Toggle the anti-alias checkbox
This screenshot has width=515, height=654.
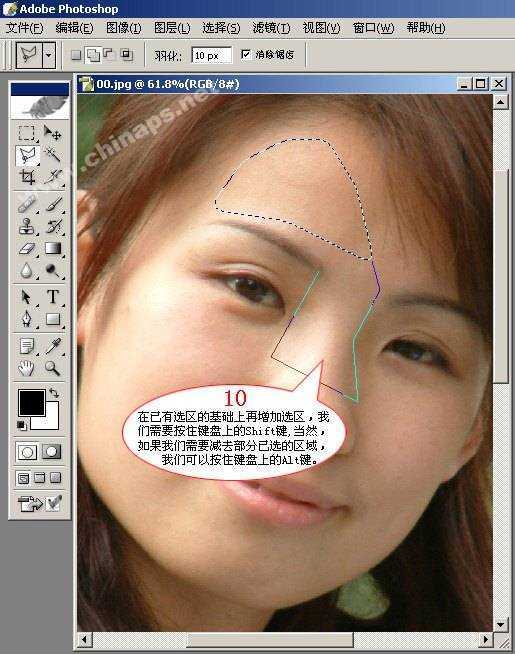pyautogui.click(x=246, y=54)
